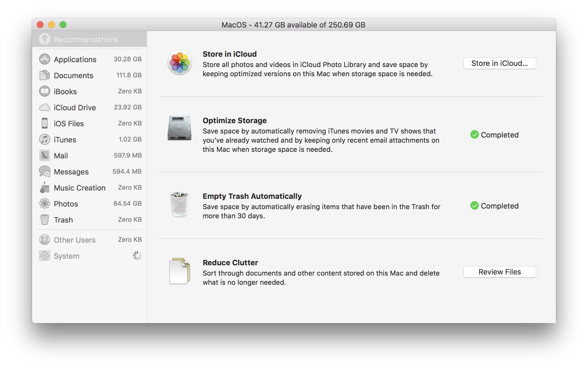Select the Photos category label
Image resolution: width=588 pixels, height=369 pixels.
tap(66, 204)
